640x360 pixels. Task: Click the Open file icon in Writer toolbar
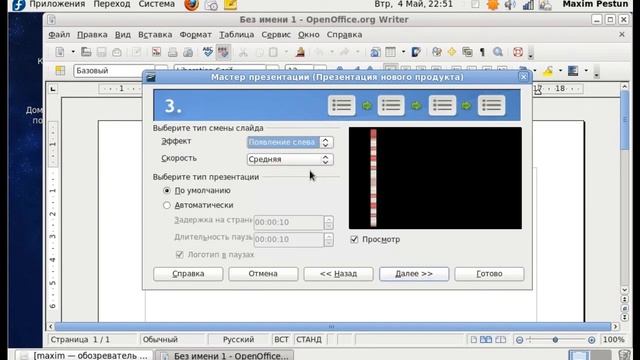[86, 52]
